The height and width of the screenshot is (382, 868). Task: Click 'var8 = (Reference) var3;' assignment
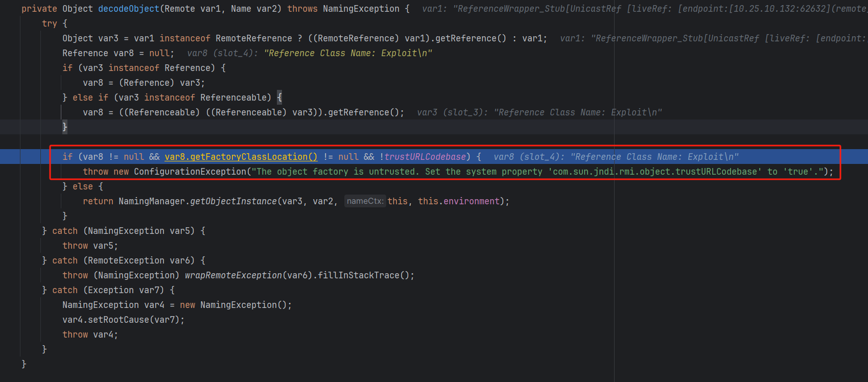coord(144,83)
